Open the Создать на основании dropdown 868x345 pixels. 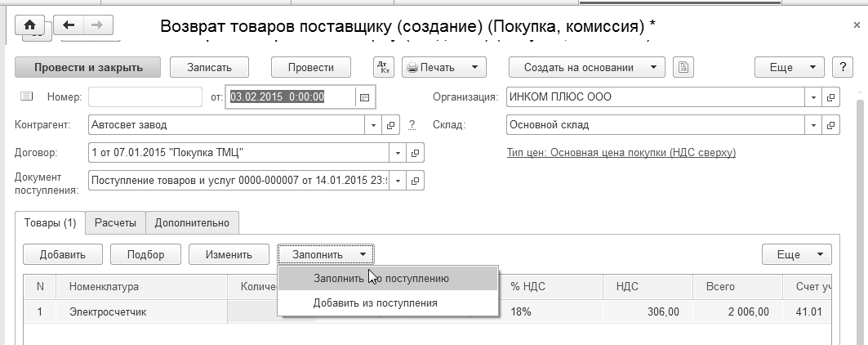point(586,68)
